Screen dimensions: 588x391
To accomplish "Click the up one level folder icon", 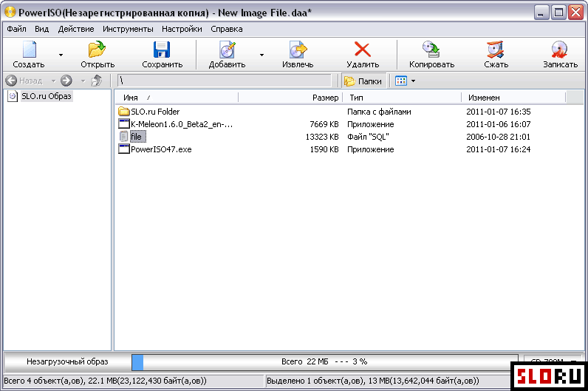I will (x=97, y=81).
